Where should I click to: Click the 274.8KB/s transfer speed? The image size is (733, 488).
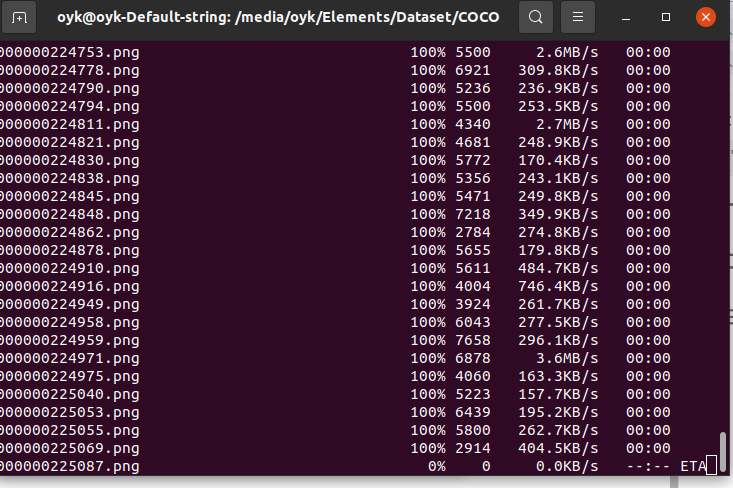click(558, 232)
